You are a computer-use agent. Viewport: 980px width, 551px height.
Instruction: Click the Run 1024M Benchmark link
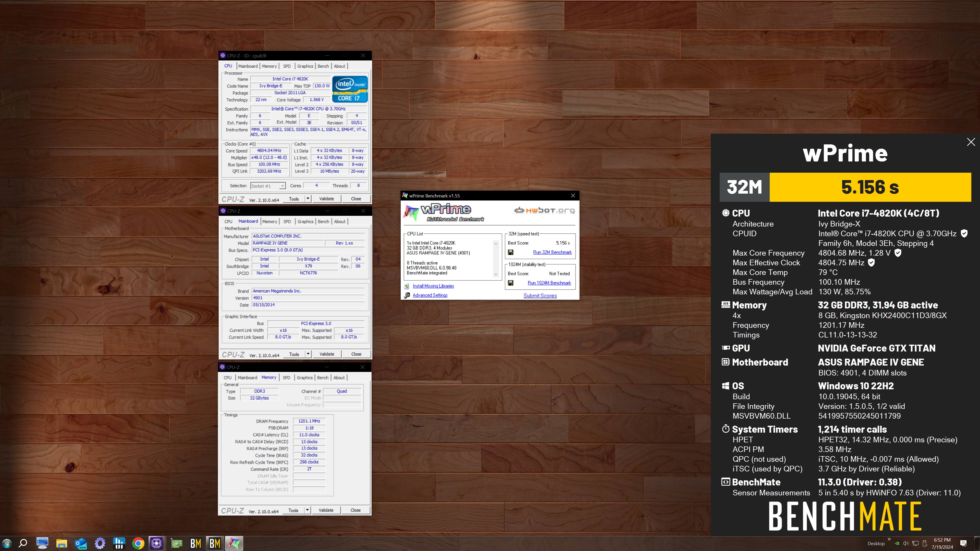click(x=549, y=283)
